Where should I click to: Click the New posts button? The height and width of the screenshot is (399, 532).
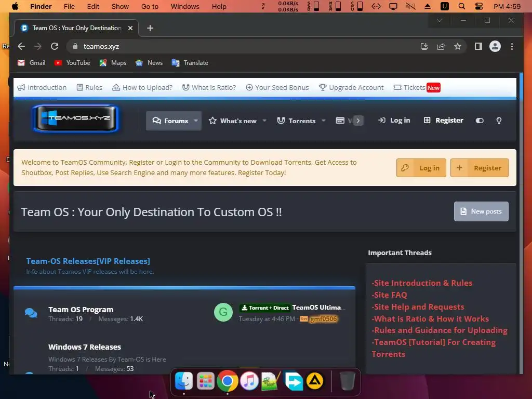coord(481,211)
